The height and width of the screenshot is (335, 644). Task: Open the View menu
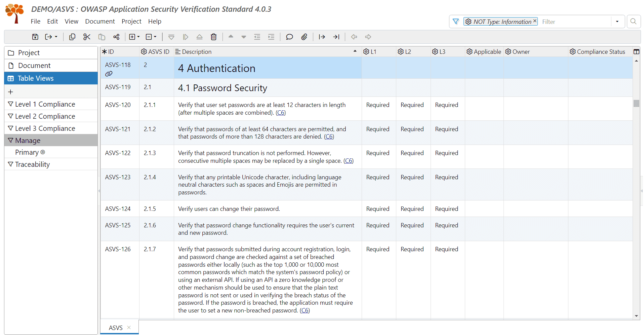(x=71, y=21)
